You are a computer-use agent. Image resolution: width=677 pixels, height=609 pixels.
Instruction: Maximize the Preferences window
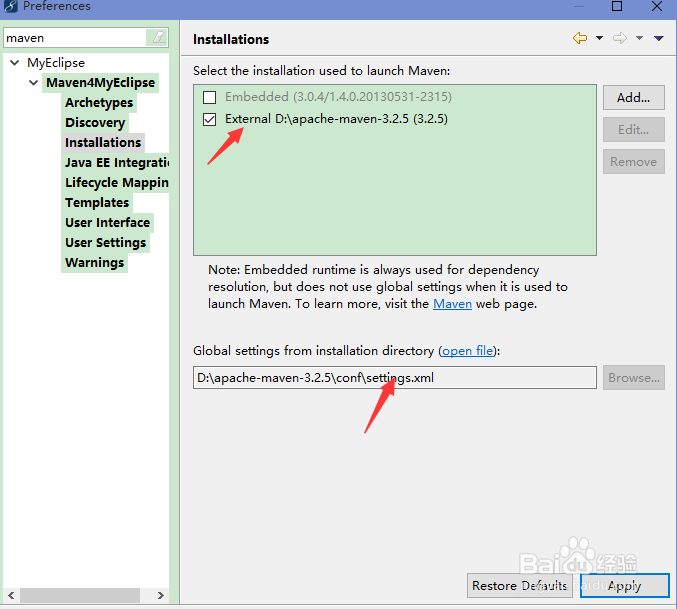(617, 6)
